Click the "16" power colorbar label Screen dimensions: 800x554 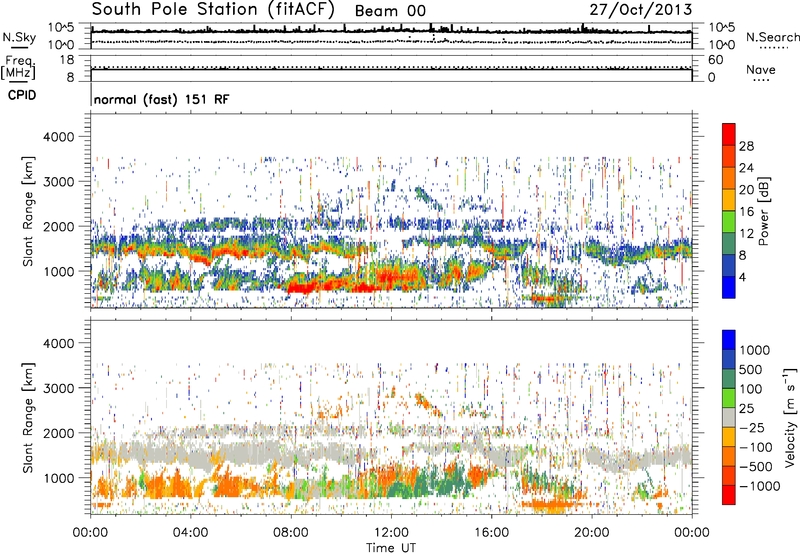746,212
